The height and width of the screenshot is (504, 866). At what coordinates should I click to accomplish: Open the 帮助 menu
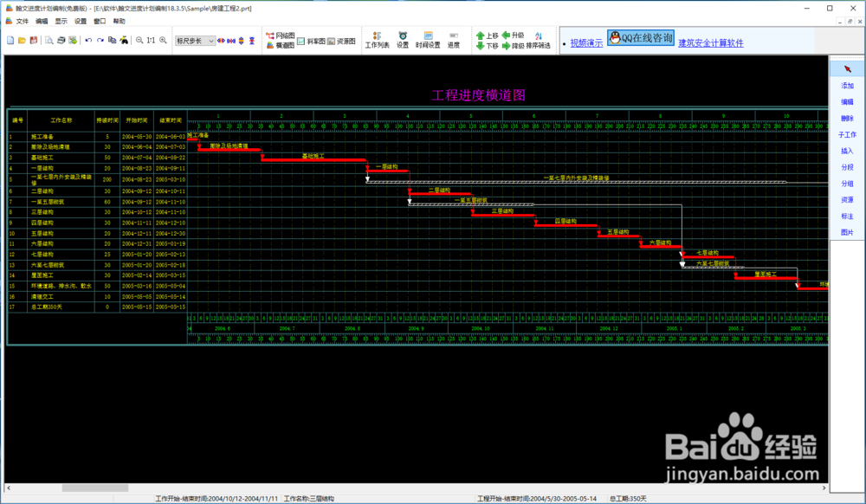120,21
